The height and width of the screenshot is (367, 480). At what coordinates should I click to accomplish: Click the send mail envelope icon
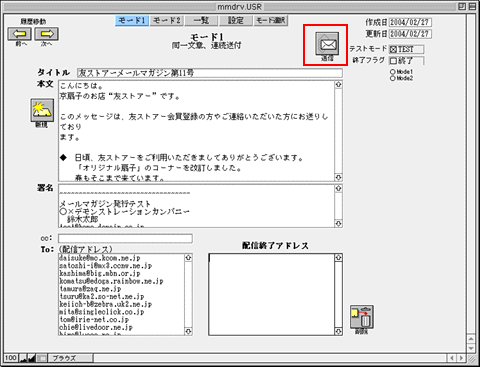[x=327, y=44]
